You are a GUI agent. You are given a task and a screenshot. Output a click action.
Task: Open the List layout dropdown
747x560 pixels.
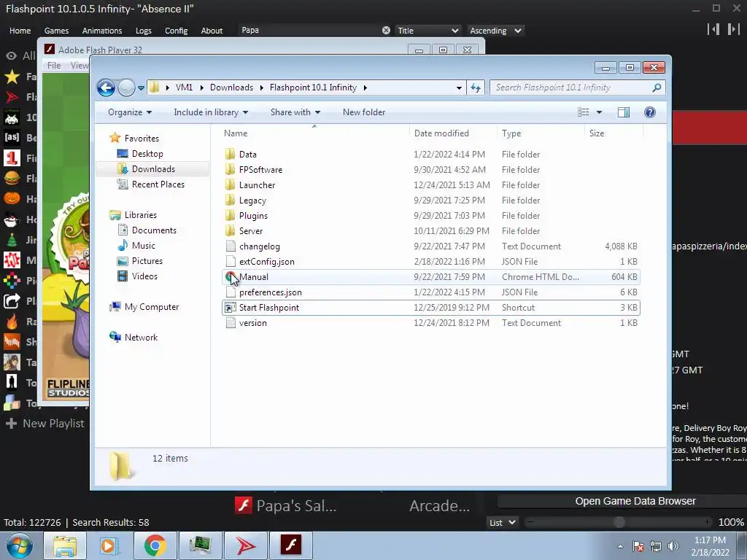coord(502,522)
